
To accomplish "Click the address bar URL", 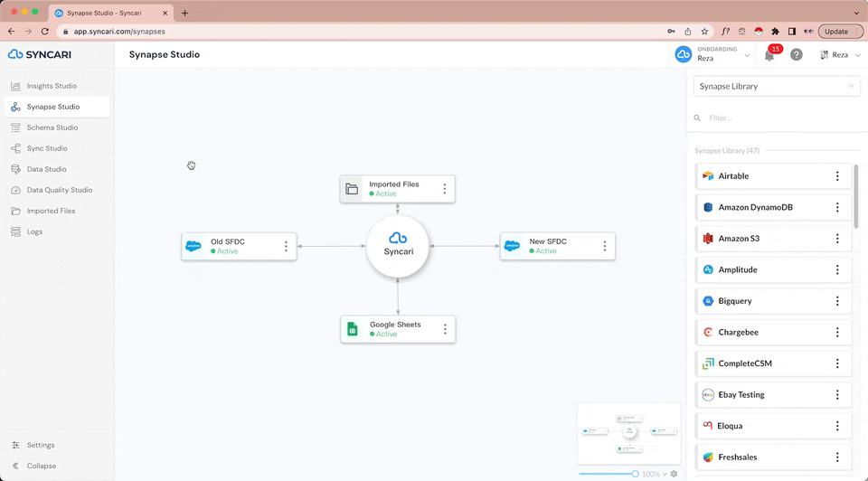I will (119, 32).
